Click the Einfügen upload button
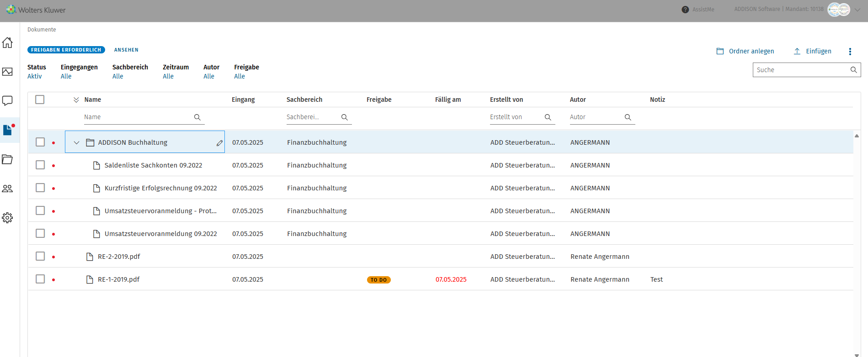 pos(812,51)
